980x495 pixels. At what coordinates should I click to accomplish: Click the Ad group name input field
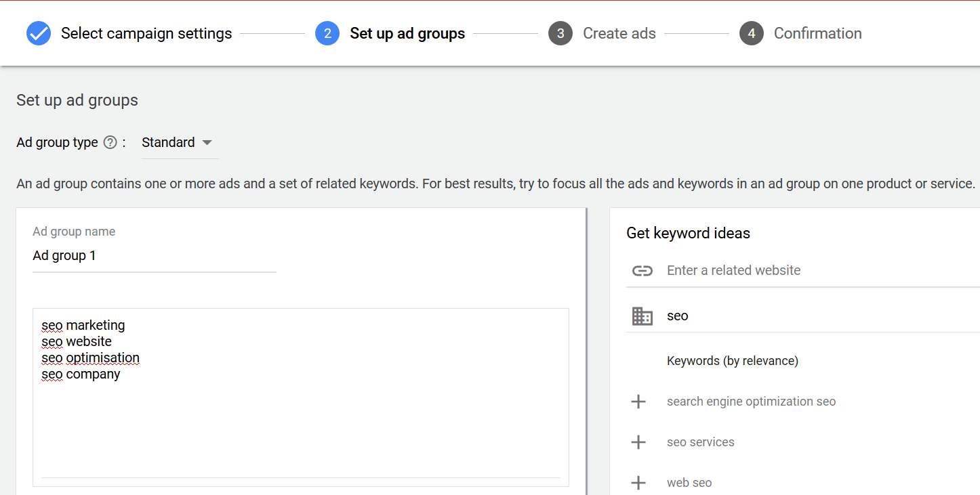(154, 255)
